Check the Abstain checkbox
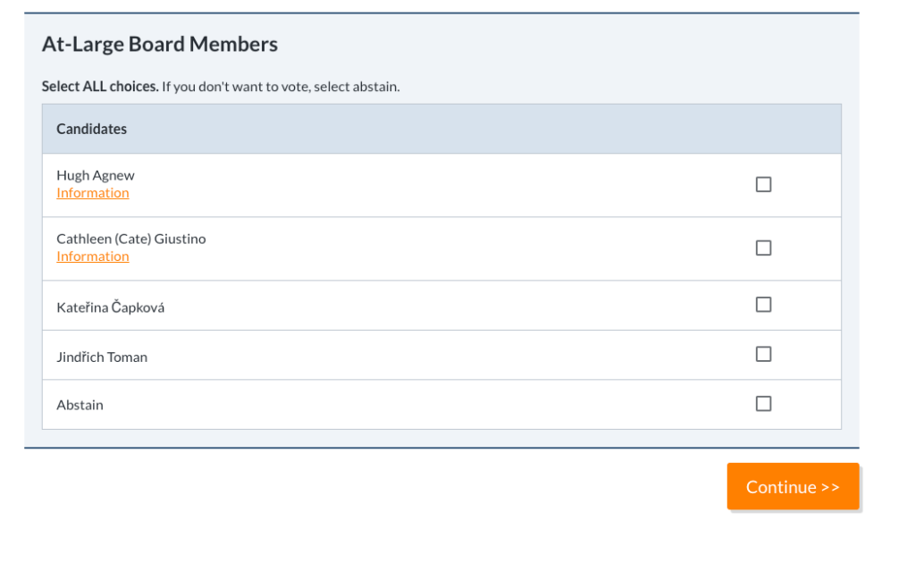This screenshot has width=915, height=588. 763,404
